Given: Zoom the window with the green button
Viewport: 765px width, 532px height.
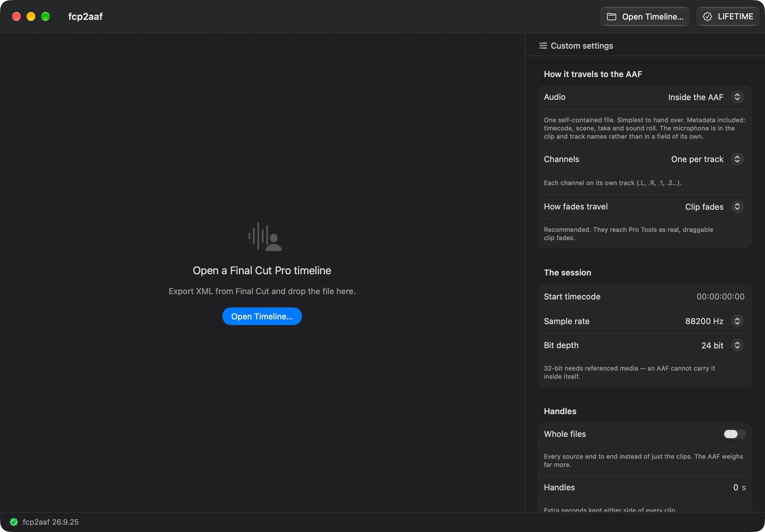Looking at the screenshot, I should pos(46,17).
